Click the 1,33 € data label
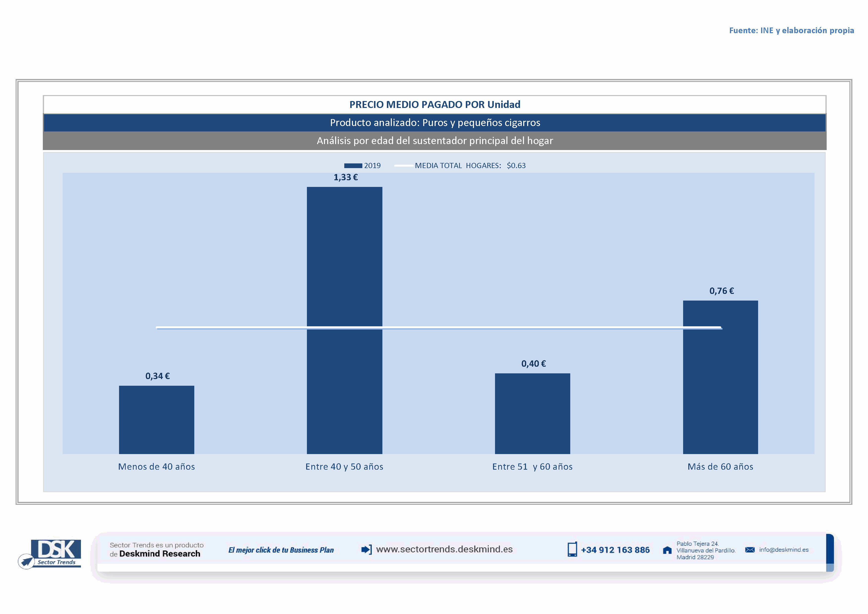Screen dimensions: 868x614 point(346,177)
